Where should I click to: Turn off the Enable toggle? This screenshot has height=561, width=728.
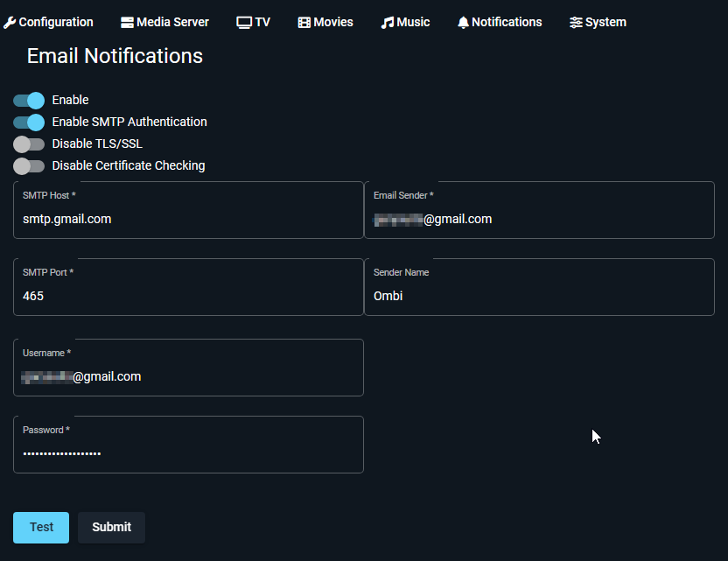coord(29,100)
